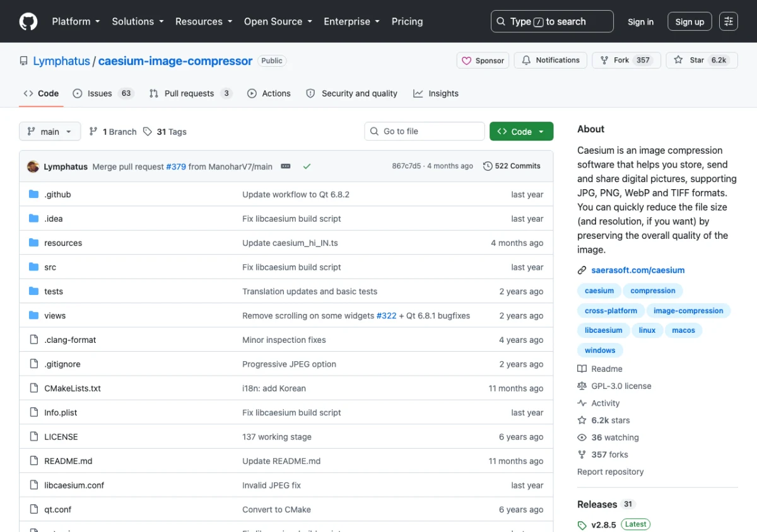The width and height of the screenshot is (757, 532).
Task: Open the Security and quality tab
Action: (x=352, y=93)
